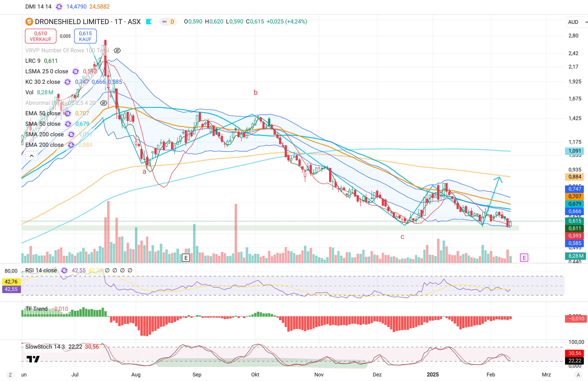
Task: Click the DMI 14 14 refresh icon
Action: click(x=59, y=7)
